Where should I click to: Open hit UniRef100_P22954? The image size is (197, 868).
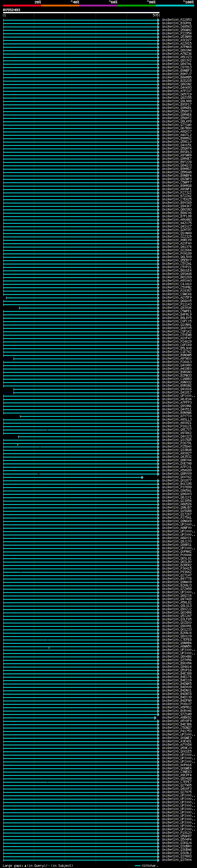176,33
